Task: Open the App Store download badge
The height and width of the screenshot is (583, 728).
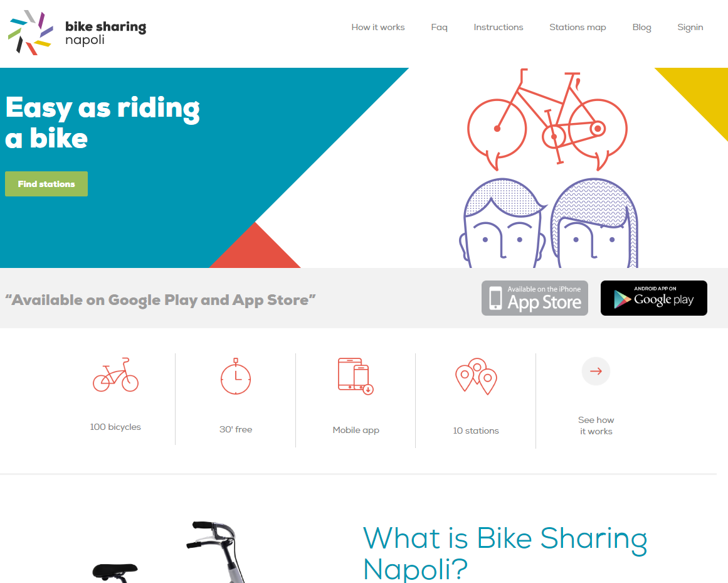Action: coord(535,298)
